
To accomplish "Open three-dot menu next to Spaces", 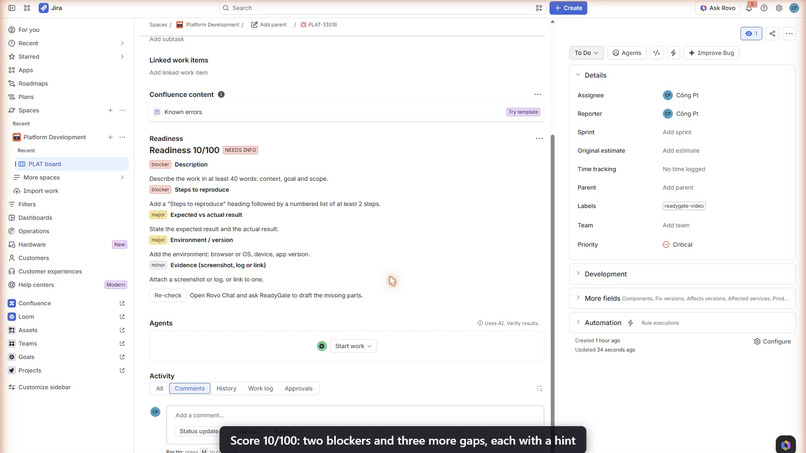I will 122,110.
